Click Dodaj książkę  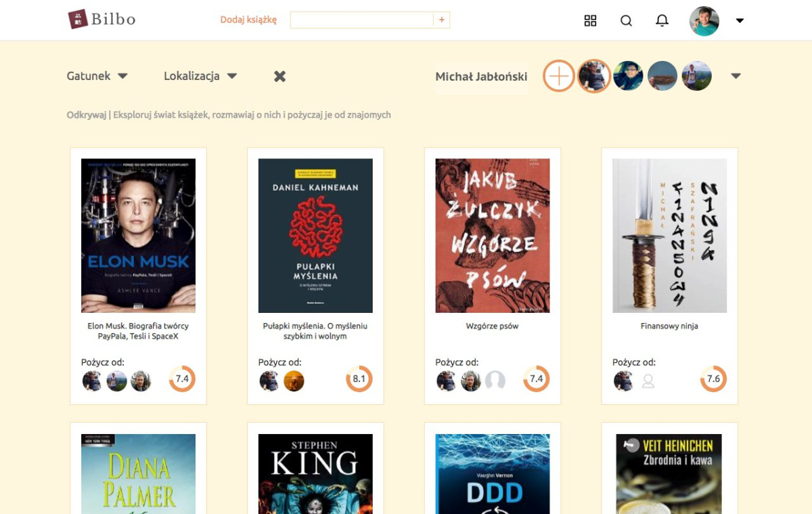click(248, 20)
